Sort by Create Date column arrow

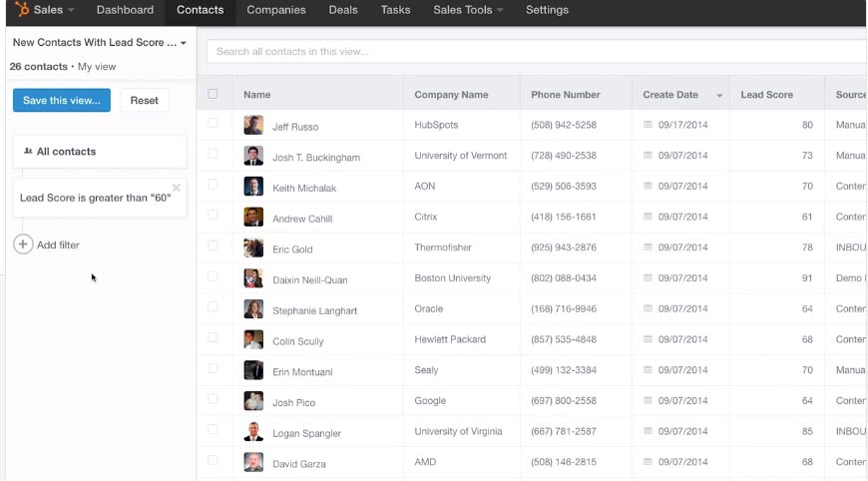point(719,95)
